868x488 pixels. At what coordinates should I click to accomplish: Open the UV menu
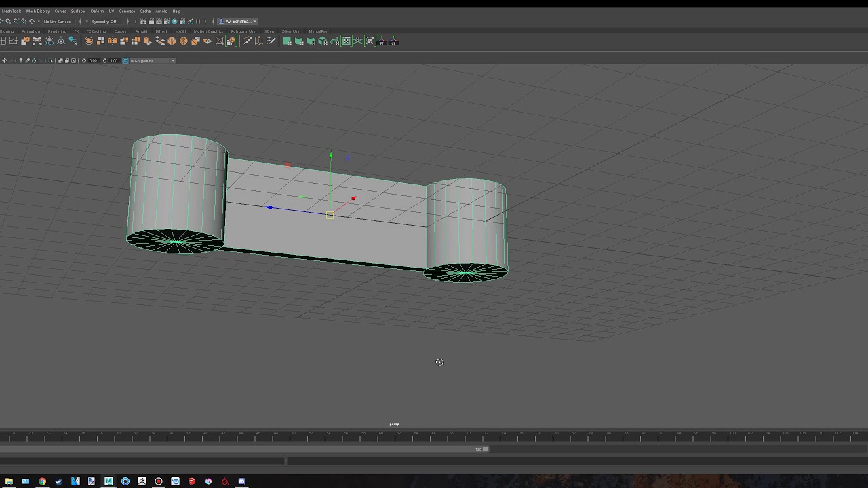(111, 11)
